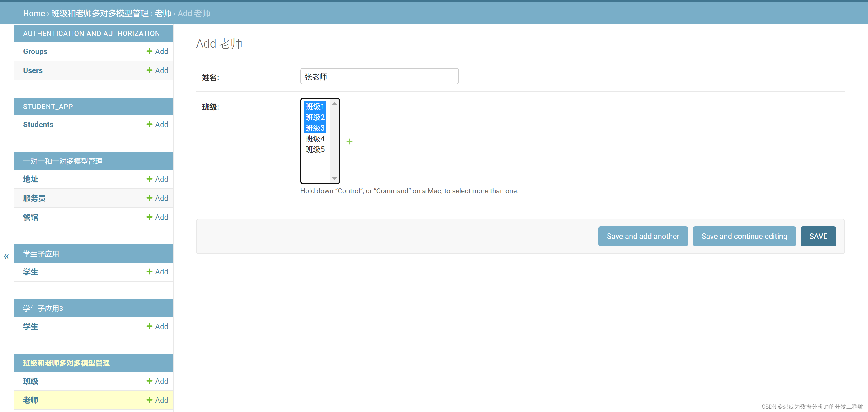Click Save and add another button

point(643,236)
